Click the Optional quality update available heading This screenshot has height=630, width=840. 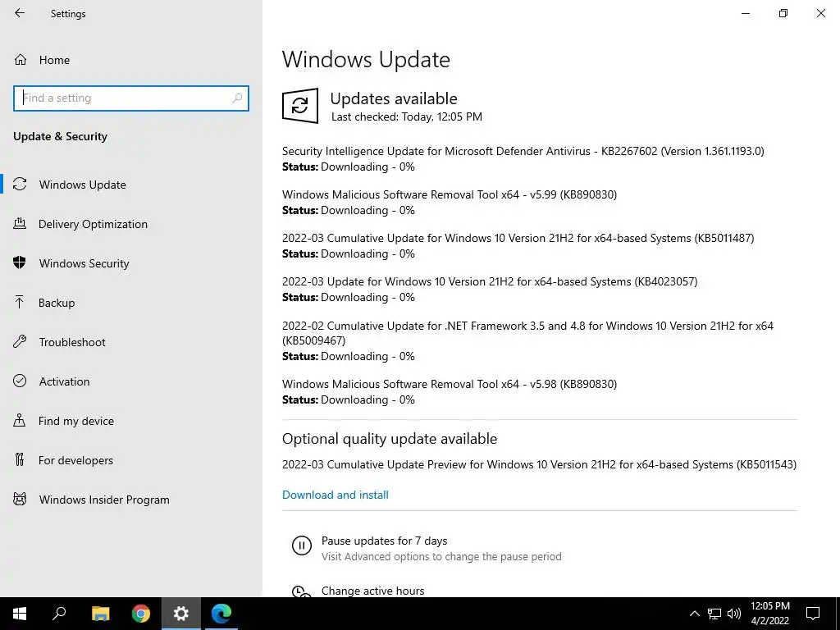pyautogui.click(x=390, y=439)
